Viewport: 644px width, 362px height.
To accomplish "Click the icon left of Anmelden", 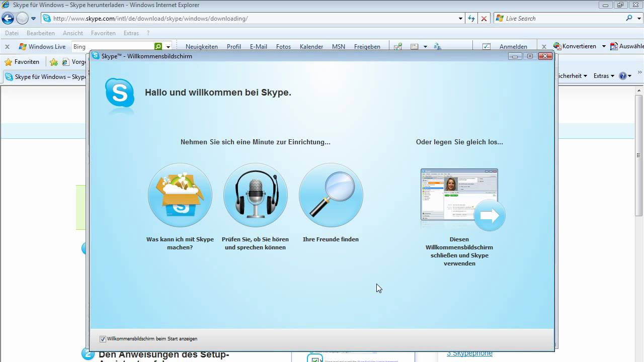I will pos(487,46).
